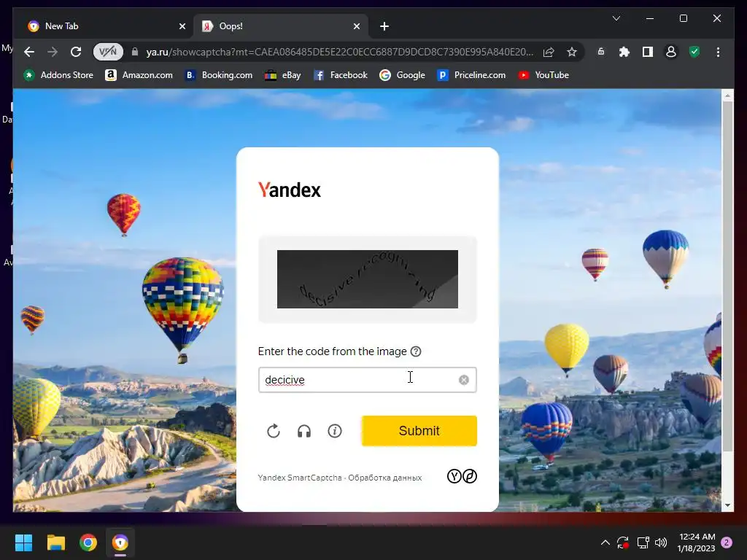Launch Google Chrome from taskbar
Viewport: 747px width, 560px height.
click(x=88, y=542)
